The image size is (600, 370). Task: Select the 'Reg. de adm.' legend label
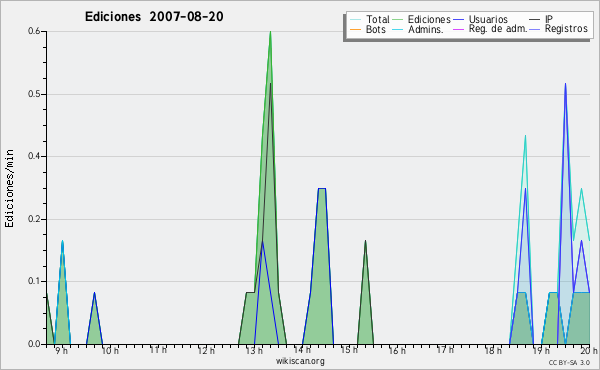(498, 29)
